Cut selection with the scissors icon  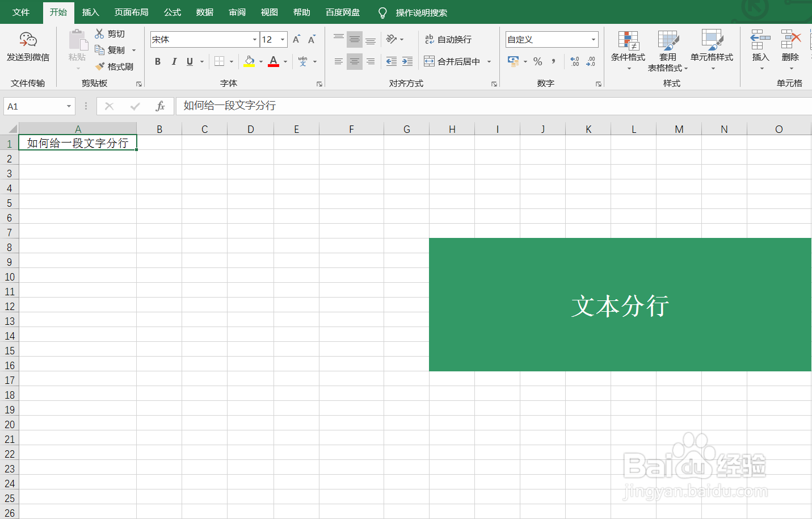[99, 34]
